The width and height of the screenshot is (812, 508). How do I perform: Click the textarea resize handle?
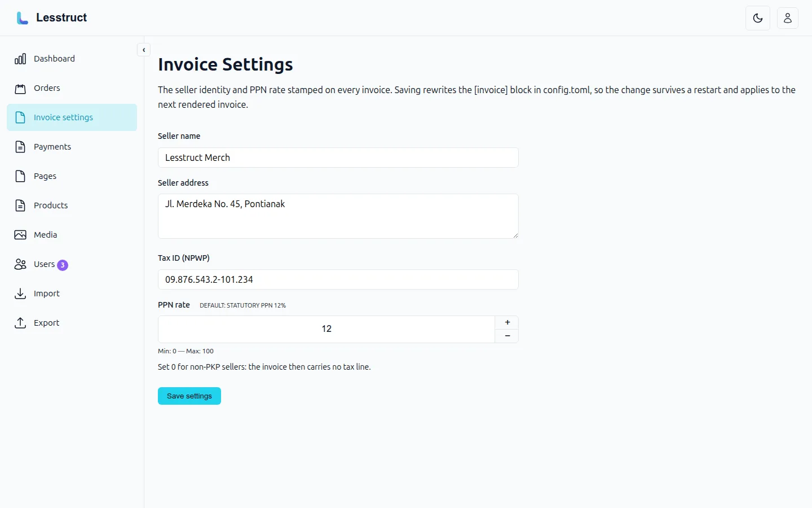[515, 235]
